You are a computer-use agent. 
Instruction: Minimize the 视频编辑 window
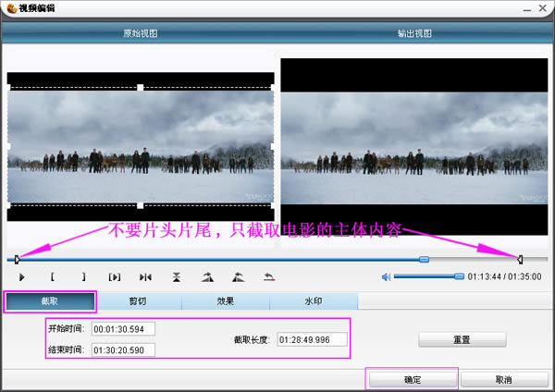[527, 9]
